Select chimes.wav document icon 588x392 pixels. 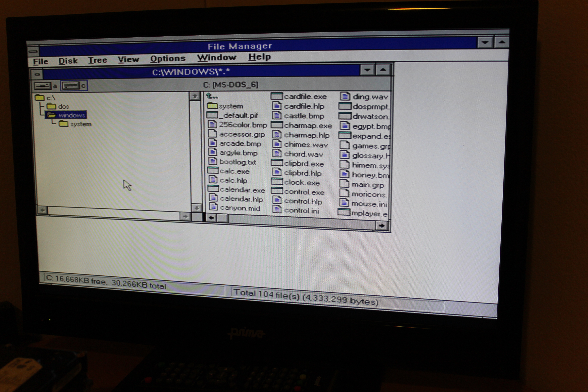[x=277, y=144]
